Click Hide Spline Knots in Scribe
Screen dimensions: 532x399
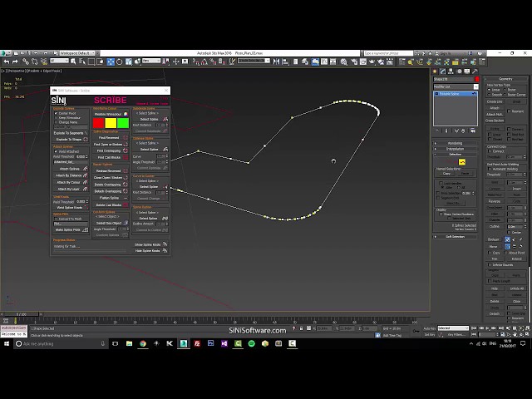(x=150, y=251)
